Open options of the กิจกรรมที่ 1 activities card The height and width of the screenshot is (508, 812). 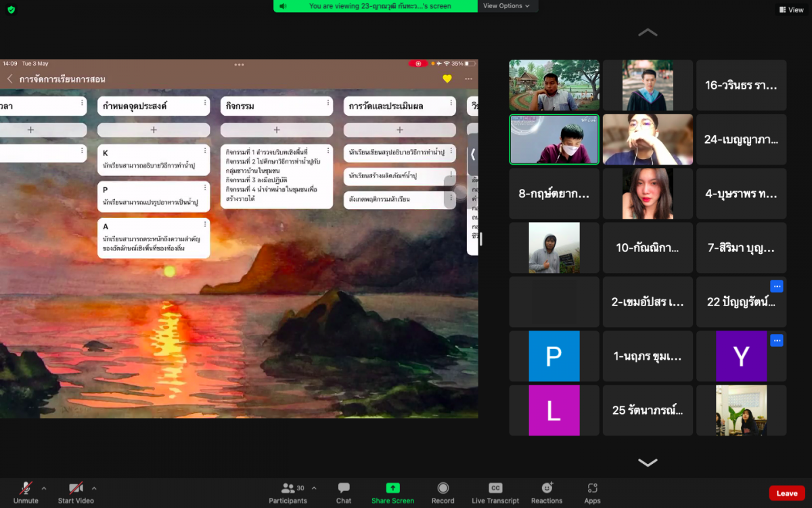pyautogui.click(x=328, y=150)
